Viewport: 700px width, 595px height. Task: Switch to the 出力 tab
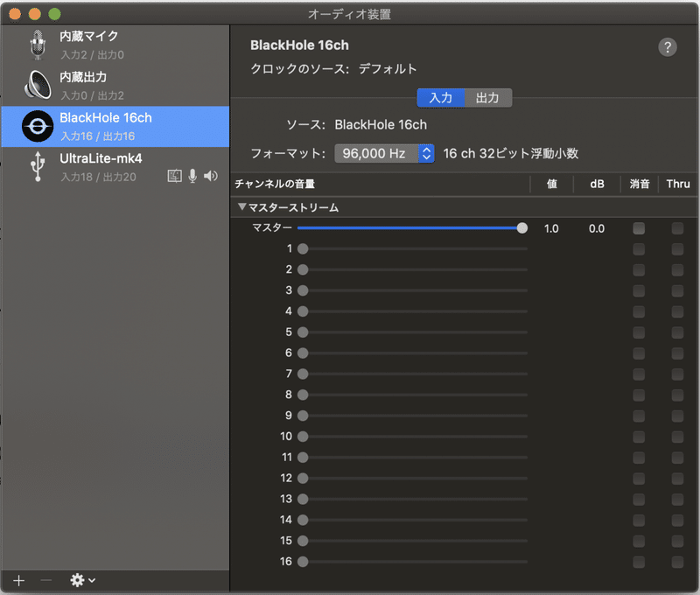click(488, 98)
